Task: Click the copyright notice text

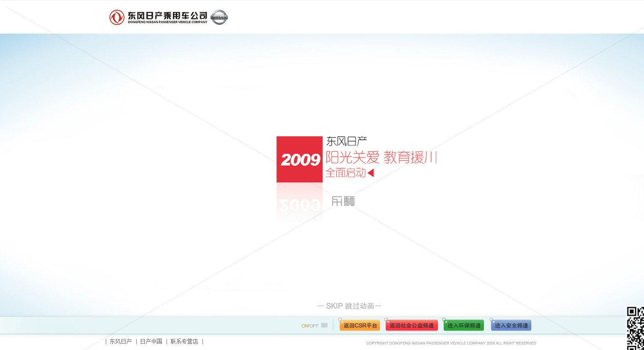Action: coord(451,343)
